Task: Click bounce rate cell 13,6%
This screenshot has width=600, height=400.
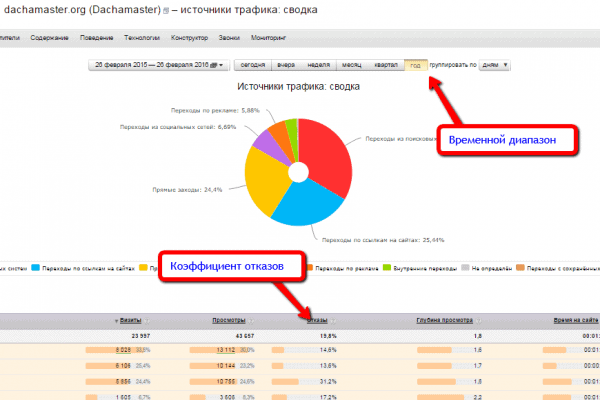Action: point(328,366)
